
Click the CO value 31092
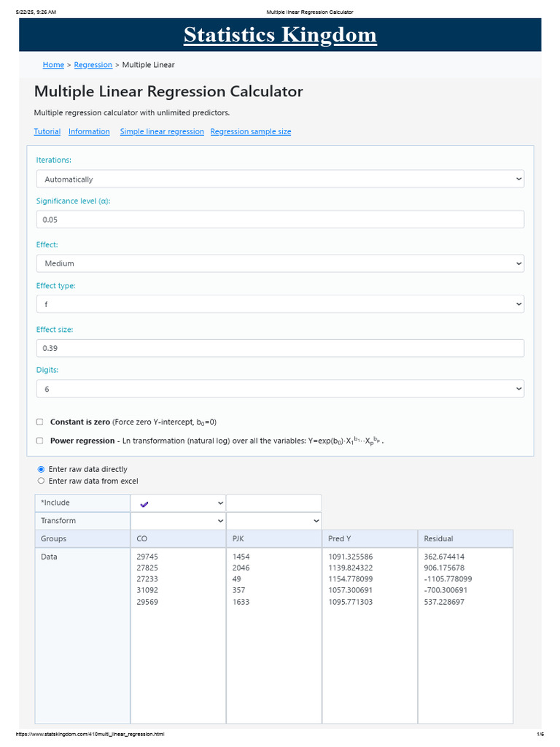(x=147, y=590)
